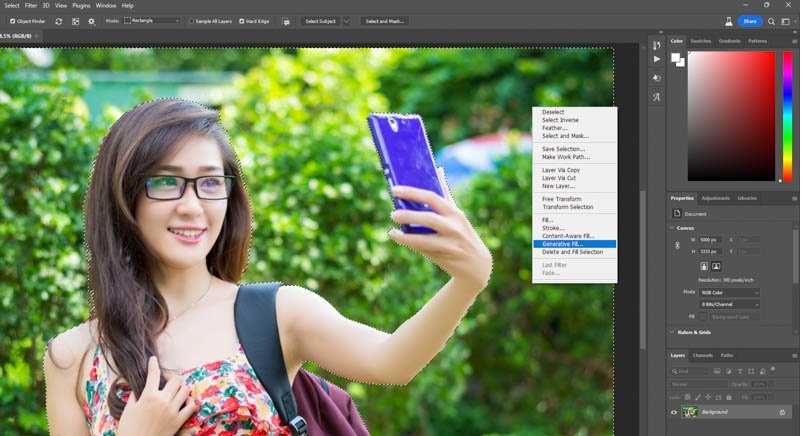This screenshot has width=802, height=436.
Task: Click the play Actions panel icon
Action: [656, 60]
